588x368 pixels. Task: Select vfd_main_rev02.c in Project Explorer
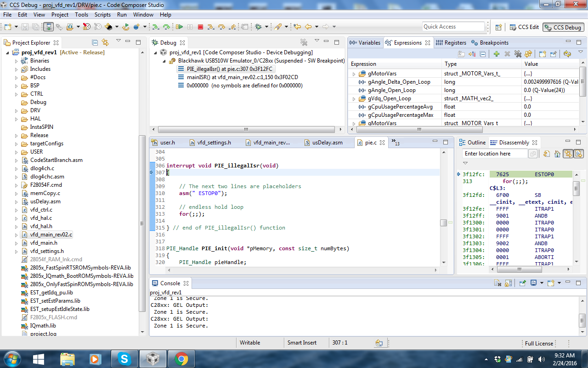click(x=51, y=235)
